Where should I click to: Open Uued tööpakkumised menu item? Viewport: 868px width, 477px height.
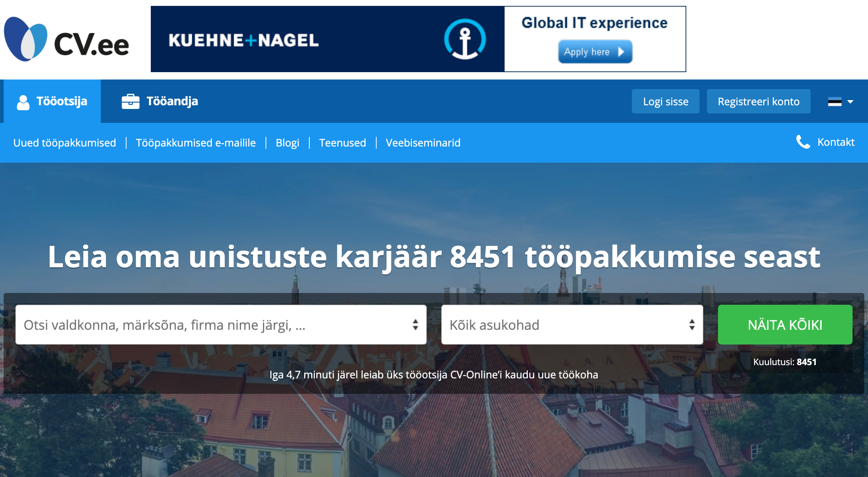[x=65, y=143]
